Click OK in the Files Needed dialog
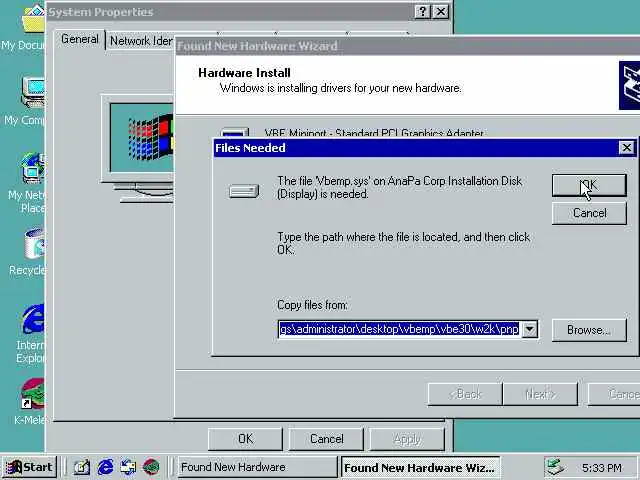This screenshot has height=480, width=640. [589, 186]
